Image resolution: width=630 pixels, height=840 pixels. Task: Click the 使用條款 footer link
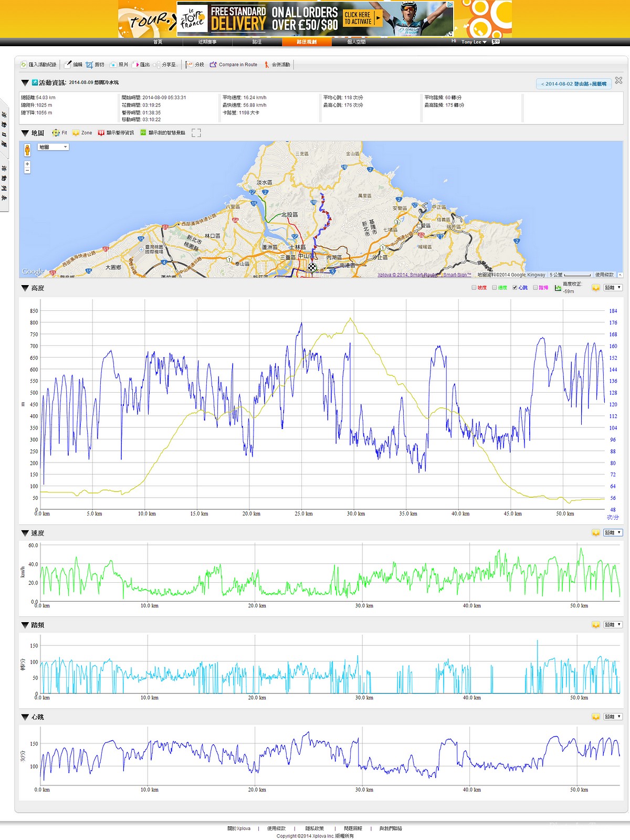coord(276,828)
